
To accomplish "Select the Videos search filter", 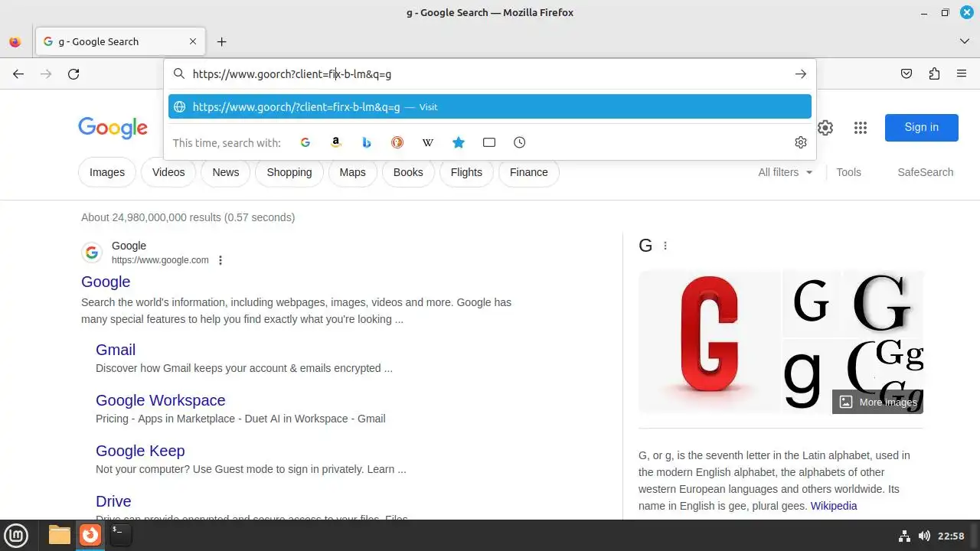I will pos(168,172).
